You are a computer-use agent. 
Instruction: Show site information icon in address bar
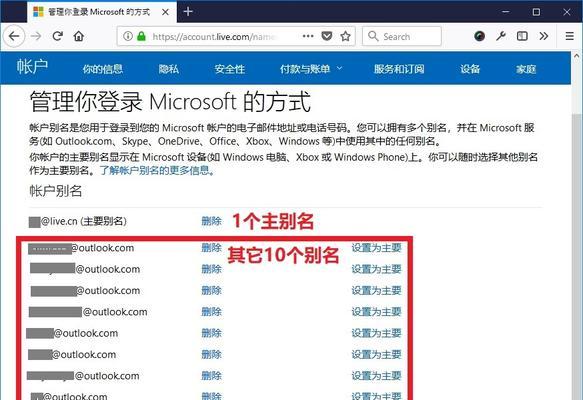coord(128,36)
